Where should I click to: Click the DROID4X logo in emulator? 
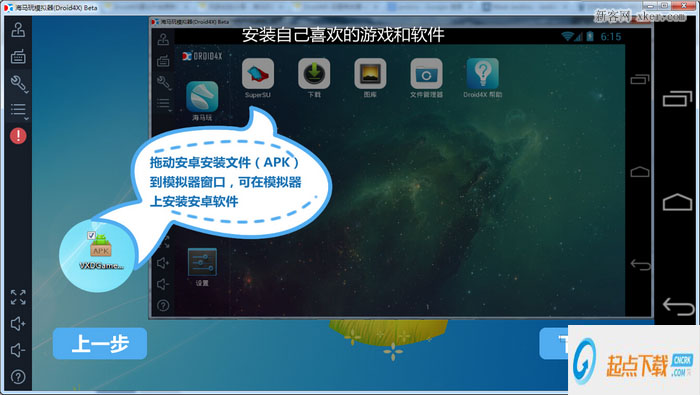coord(202,56)
